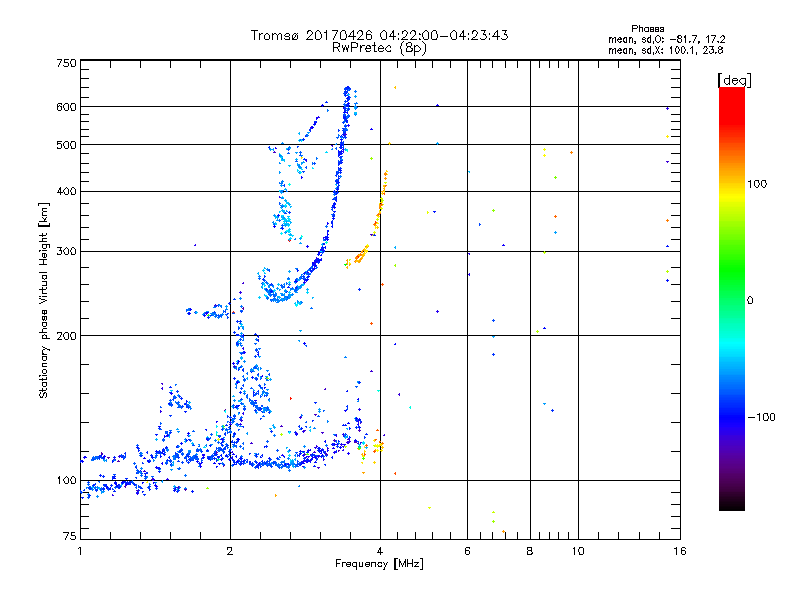Click the colorbar label '-100'

pyautogui.click(x=762, y=417)
